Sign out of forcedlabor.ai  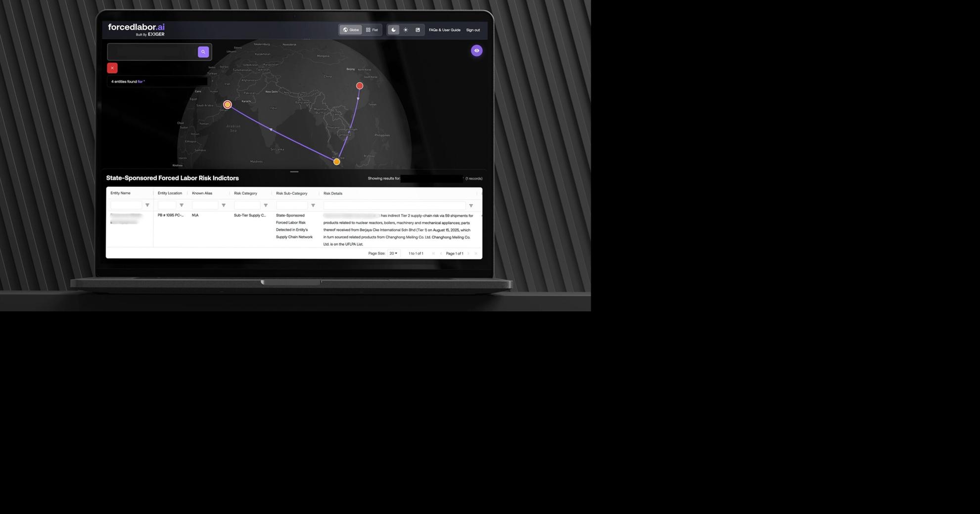(473, 30)
